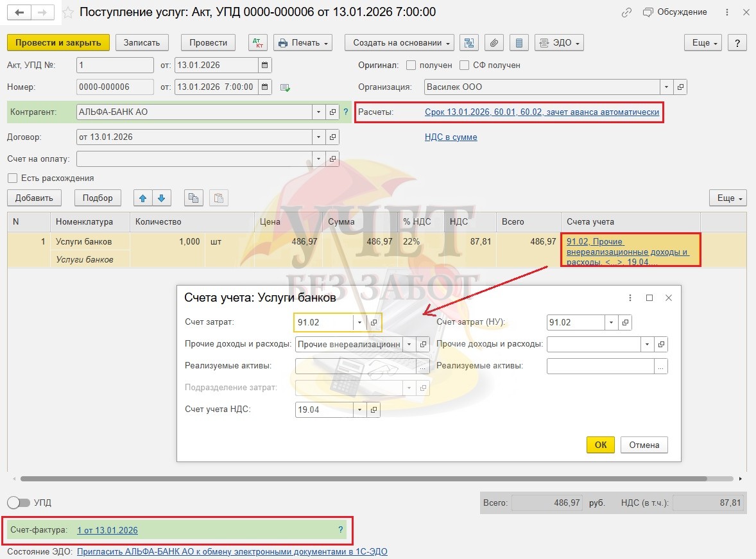Image resolution: width=756 pixels, height=559 pixels.
Task: Navigate back with left arrow
Action: (x=21, y=13)
